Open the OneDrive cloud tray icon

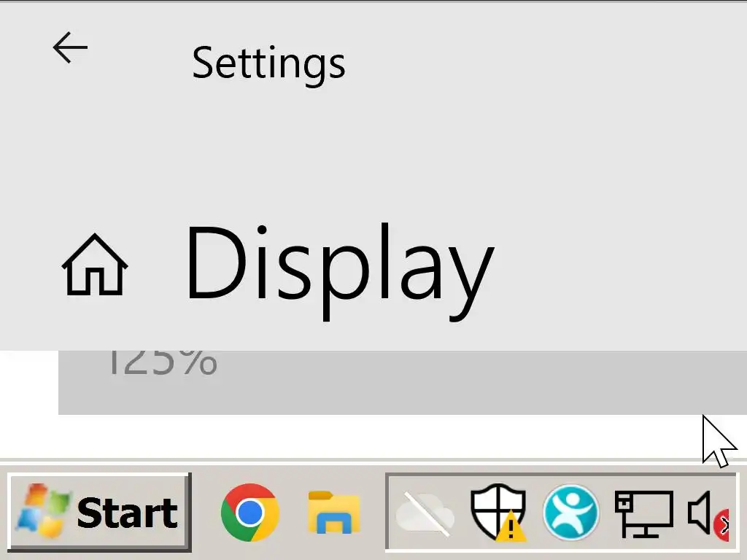coord(425,513)
